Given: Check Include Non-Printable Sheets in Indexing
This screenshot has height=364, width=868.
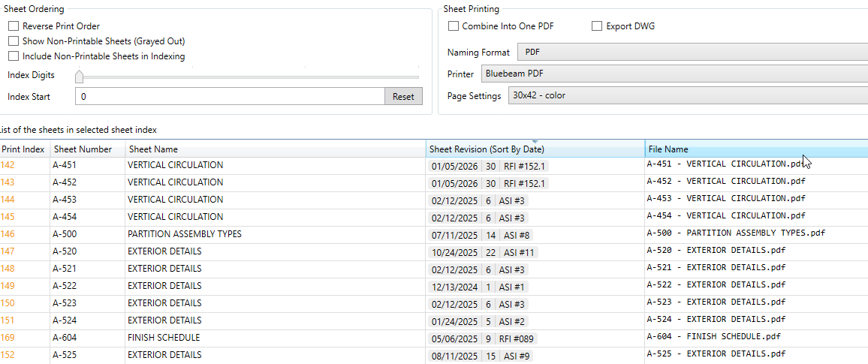Looking at the screenshot, I should pyautogui.click(x=14, y=56).
